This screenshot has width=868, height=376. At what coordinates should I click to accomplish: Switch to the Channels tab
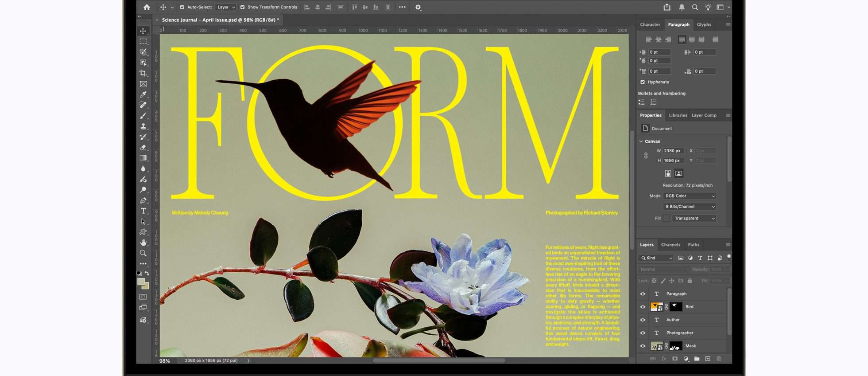coord(670,245)
